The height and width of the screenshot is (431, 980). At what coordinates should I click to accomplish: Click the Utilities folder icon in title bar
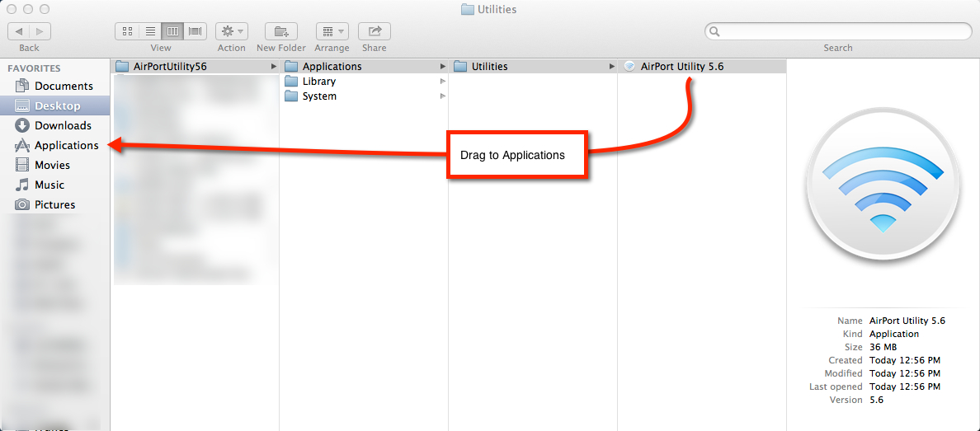tap(468, 9)
